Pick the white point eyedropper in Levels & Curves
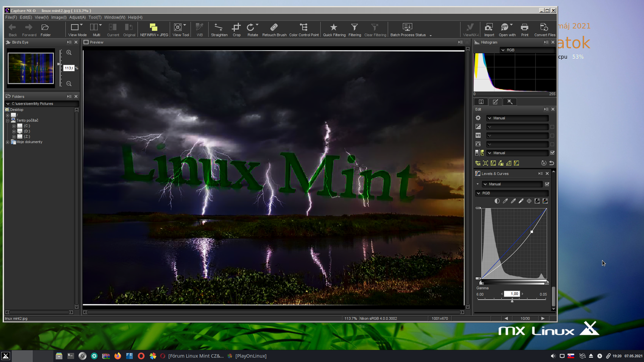Image resolution: width=644 pixels, height=362 pixels. (x=521, y=201)
